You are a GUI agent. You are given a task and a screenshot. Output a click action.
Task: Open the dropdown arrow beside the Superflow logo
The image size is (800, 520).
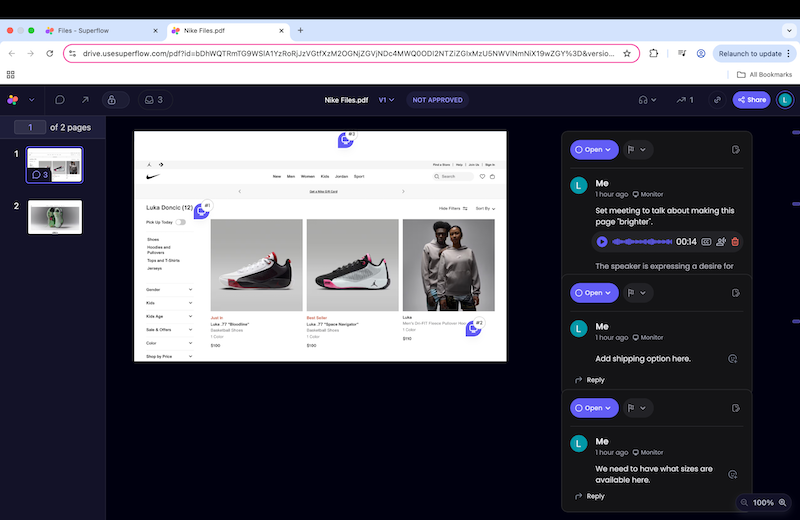pos(32,100)
